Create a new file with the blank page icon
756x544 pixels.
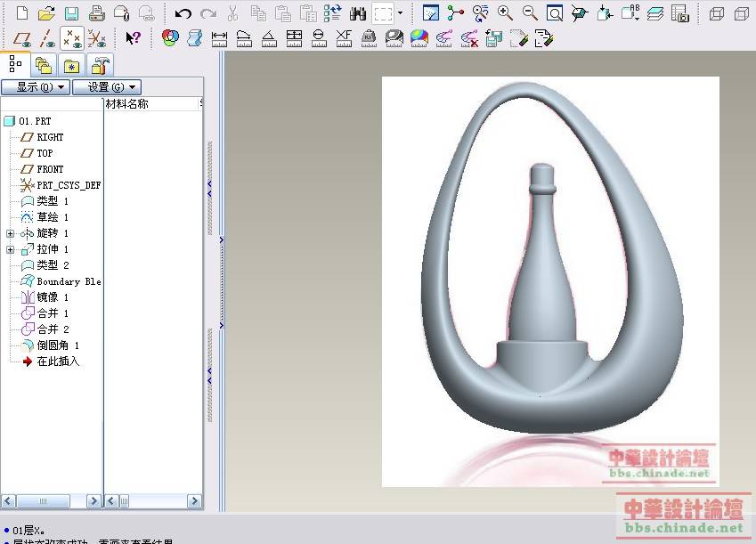pos(21,13)
